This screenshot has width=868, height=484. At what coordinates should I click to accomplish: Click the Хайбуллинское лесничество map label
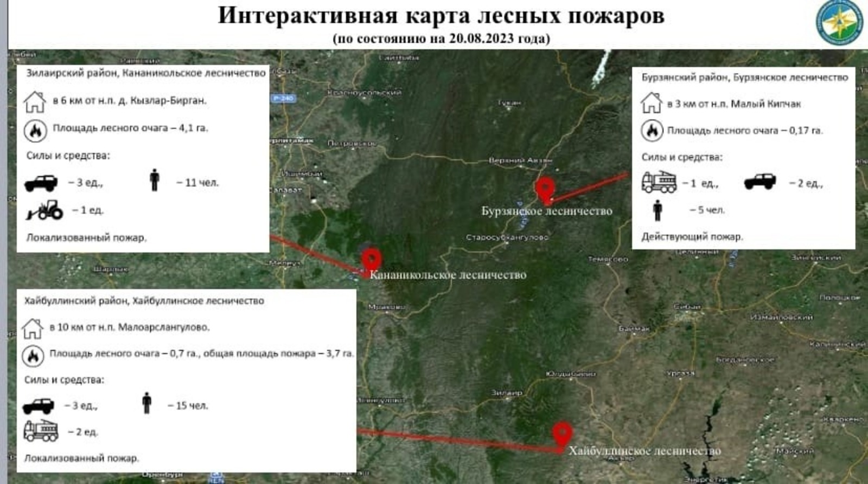[x=644, y=451]
